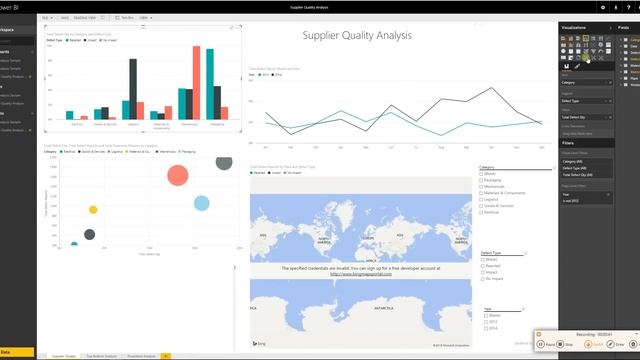Click the plus icon next to Datasets
The width and height of the screenshot is (640, 360).
pyautogui.click(x=32, y=113)
